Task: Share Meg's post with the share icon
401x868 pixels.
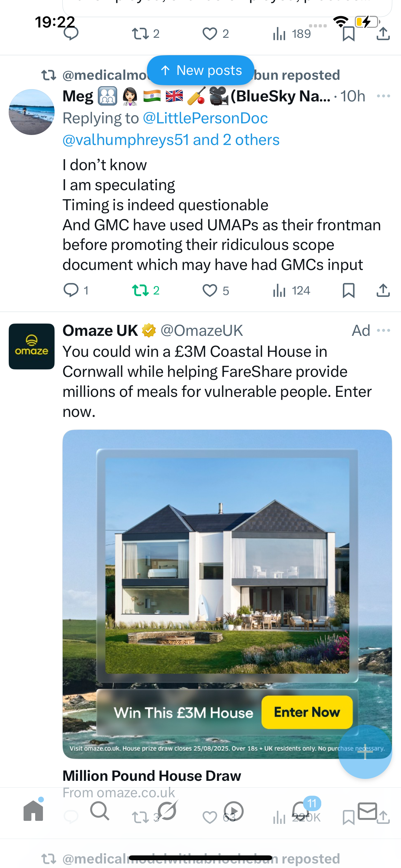Action: click(x=383, y=290)
